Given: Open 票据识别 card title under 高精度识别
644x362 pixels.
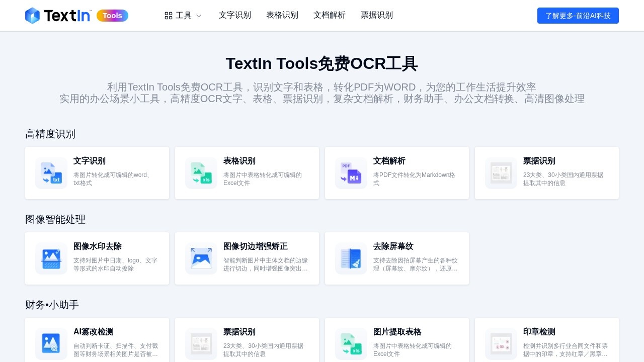Looking at the screenshot, I should coord(539,161).
